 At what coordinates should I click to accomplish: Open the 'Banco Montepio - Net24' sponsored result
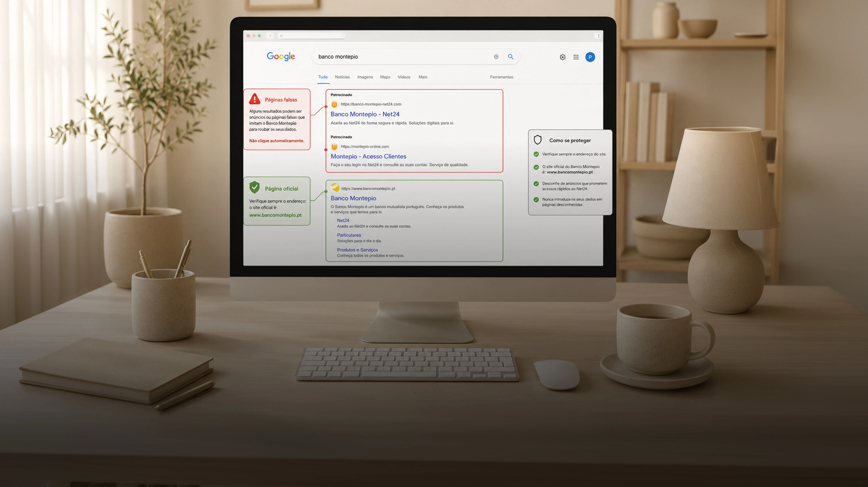[x=365, y=114]
